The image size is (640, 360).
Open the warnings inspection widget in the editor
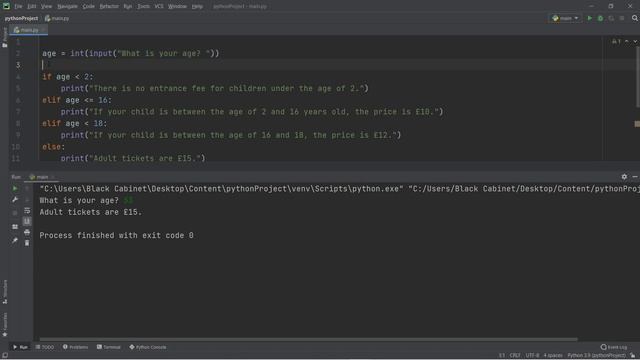click(x=616, y=42)
